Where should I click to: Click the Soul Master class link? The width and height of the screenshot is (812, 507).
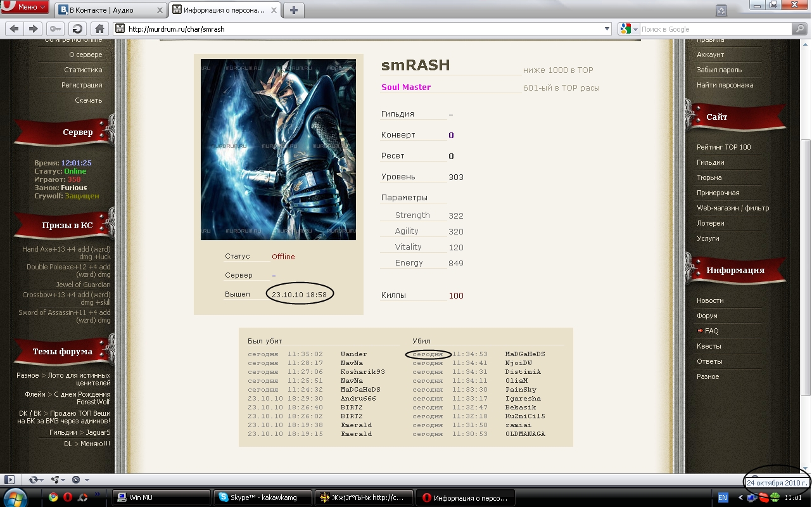[406, 87]
